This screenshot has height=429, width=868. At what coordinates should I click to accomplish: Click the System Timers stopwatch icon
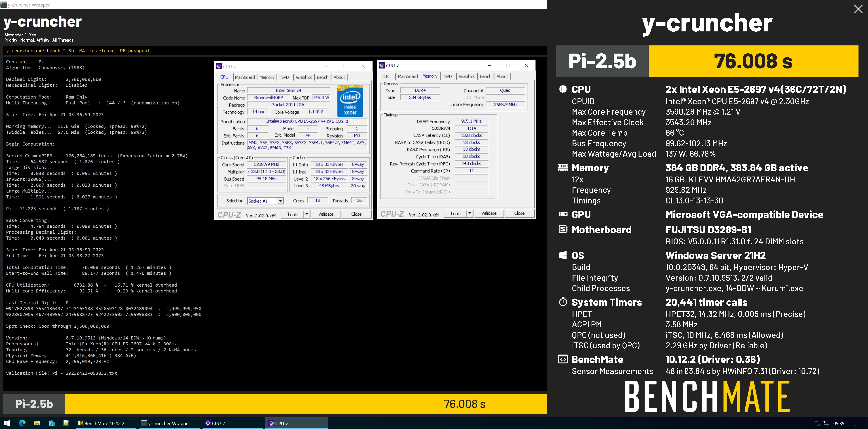[x=563, y=302]
